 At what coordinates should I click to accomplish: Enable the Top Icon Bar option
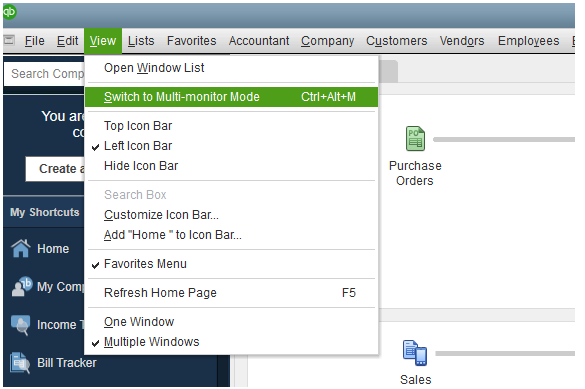point(231,126)
